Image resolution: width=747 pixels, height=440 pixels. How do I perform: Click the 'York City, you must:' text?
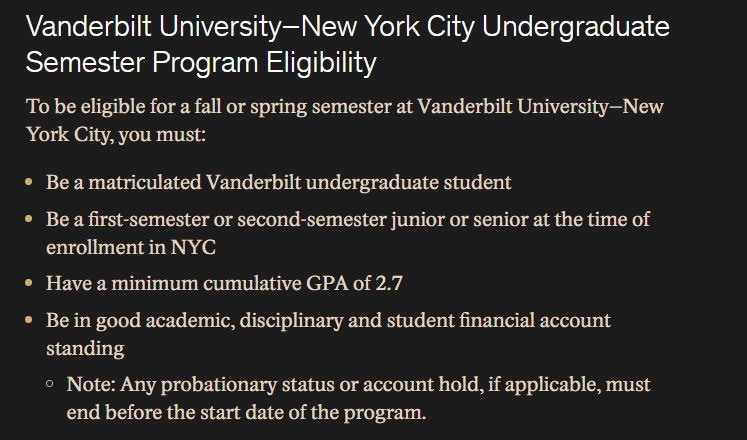click(116, 133)
